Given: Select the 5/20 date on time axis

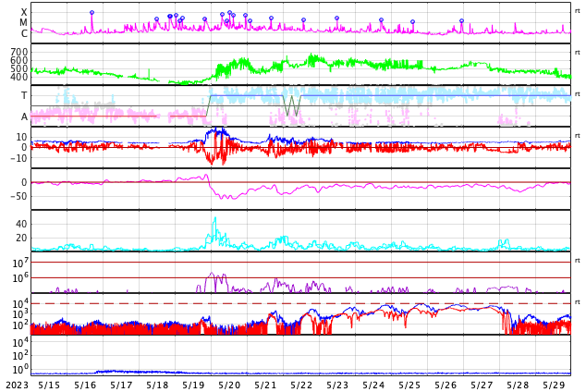Looking at the screenshot, I should click(229, 385).
